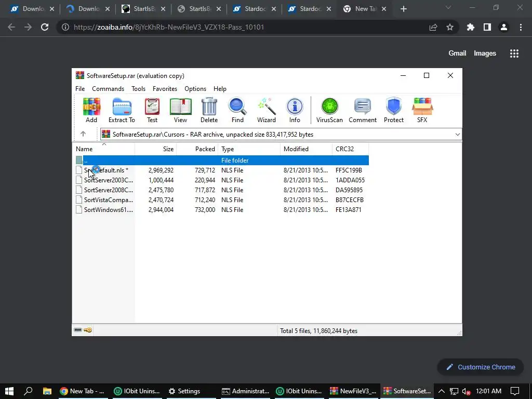
Task: Open Chrome extensions puzzle icon
Action: pyautogui.click(x=471, y=27)
